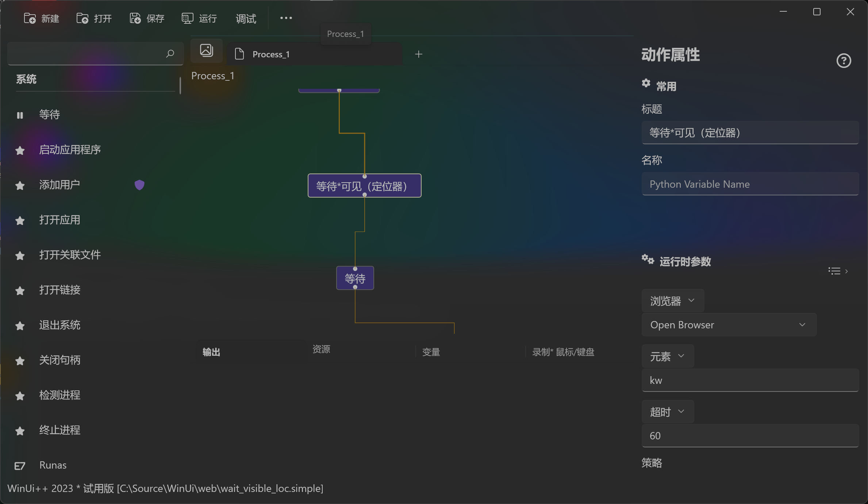
Task: Switch to the 资源 tab
Action: [321, 349]
